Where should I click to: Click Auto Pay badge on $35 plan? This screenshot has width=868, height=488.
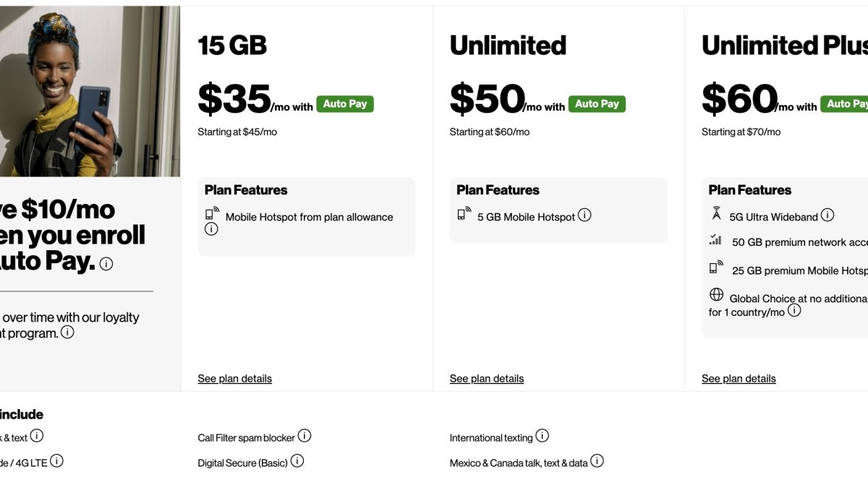tap(345, 104)
